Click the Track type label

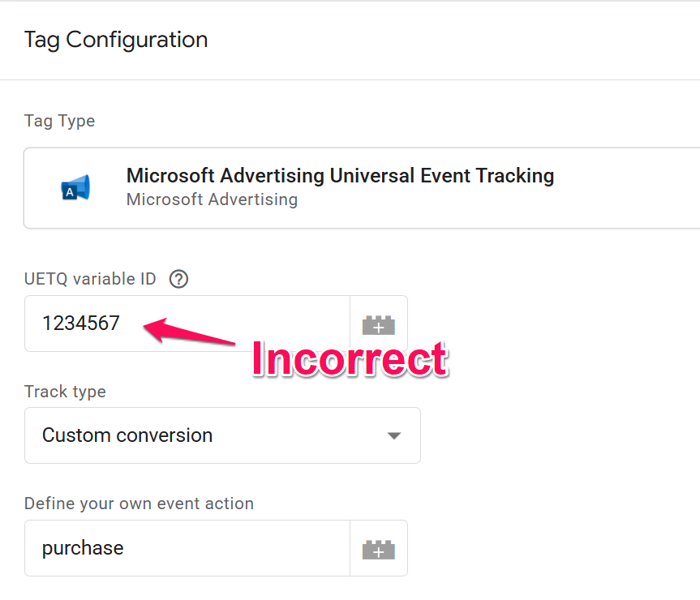tap(65, 392)
